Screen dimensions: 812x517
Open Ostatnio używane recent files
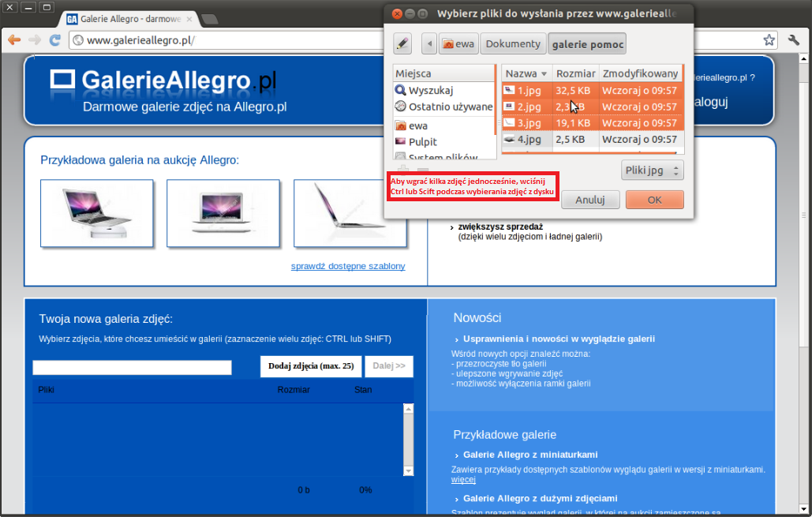[x=443, y=107]
